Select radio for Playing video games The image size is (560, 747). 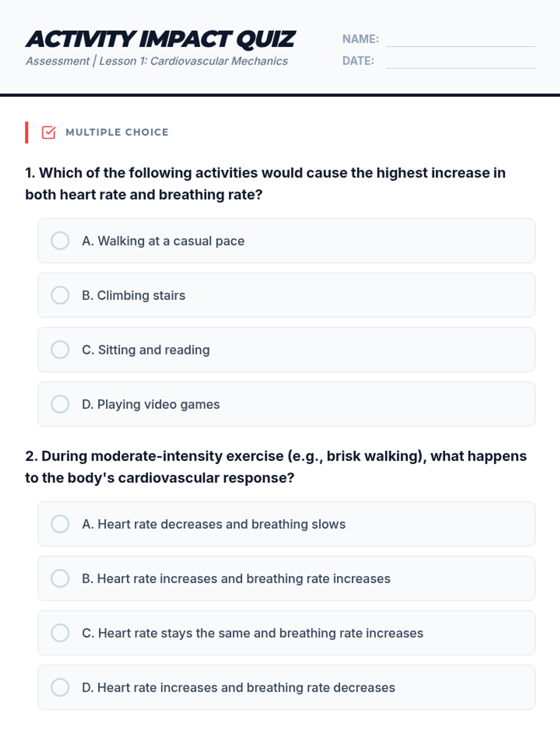[60, 404]
